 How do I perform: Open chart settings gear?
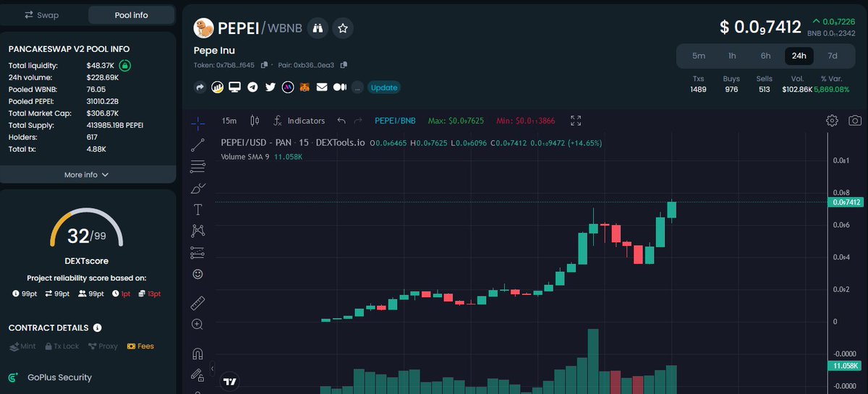click(832, 121)
